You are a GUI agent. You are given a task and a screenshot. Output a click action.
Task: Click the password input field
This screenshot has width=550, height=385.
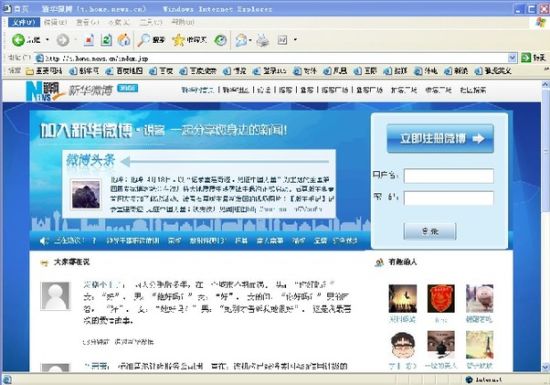click(x=449, y=198)
